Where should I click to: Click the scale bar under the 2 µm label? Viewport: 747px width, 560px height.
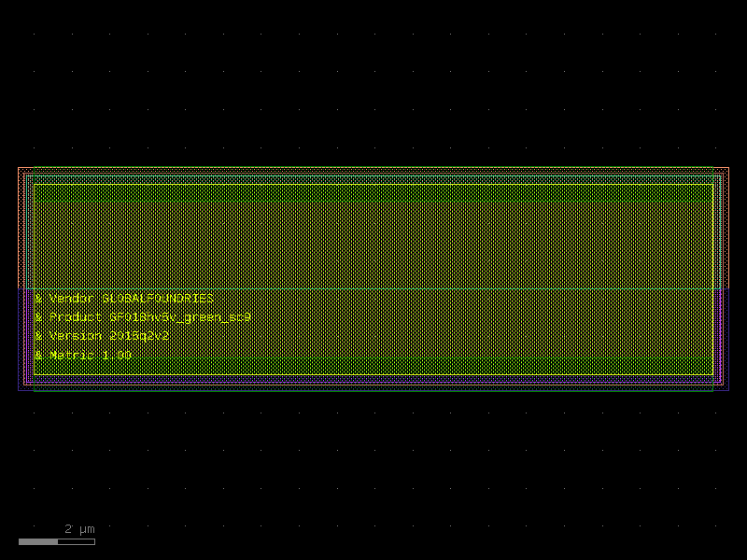click(57, 542)
